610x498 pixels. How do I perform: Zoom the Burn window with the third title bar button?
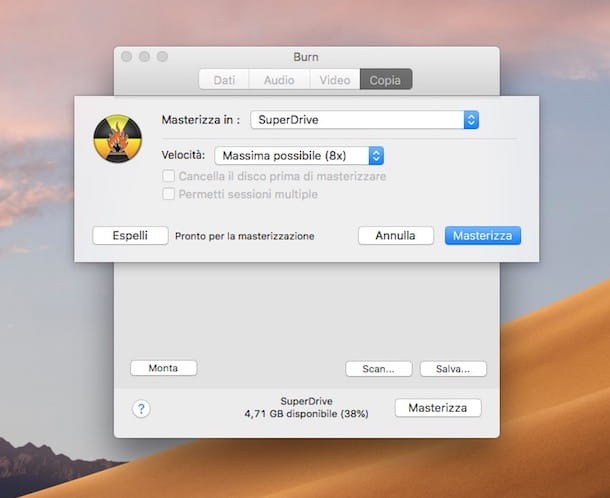tap(162, 57)
